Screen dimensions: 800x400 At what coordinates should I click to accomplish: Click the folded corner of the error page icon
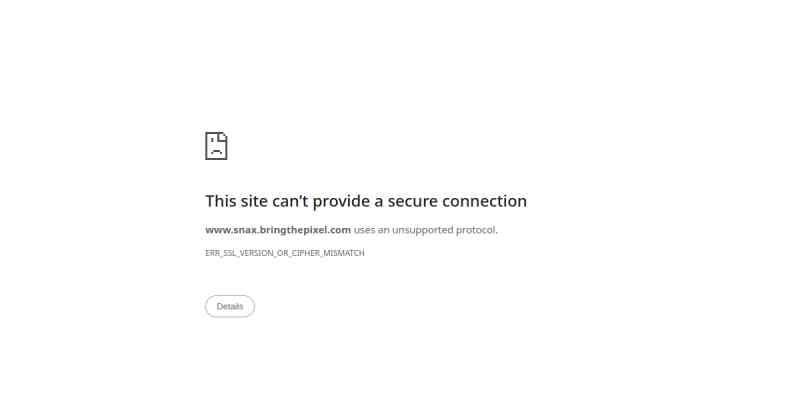(223, 136)
